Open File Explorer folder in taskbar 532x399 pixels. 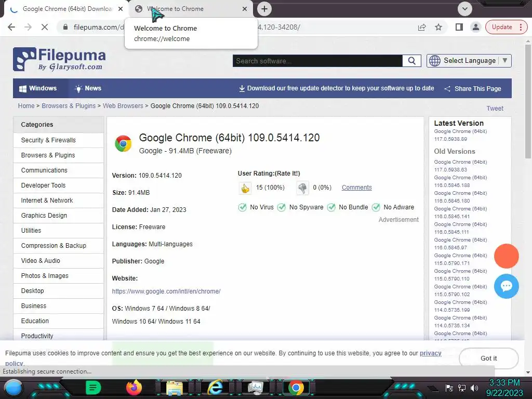175,388
